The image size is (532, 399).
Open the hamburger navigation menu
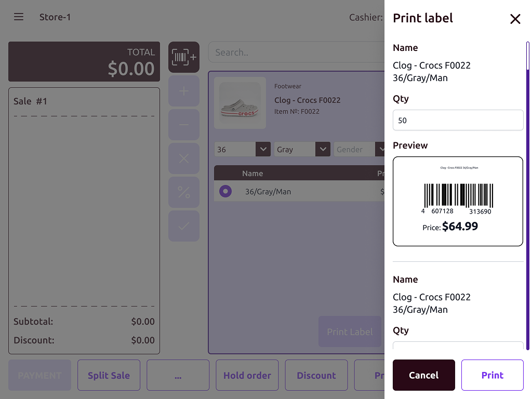pyautogui.click(x=18, y=17)
